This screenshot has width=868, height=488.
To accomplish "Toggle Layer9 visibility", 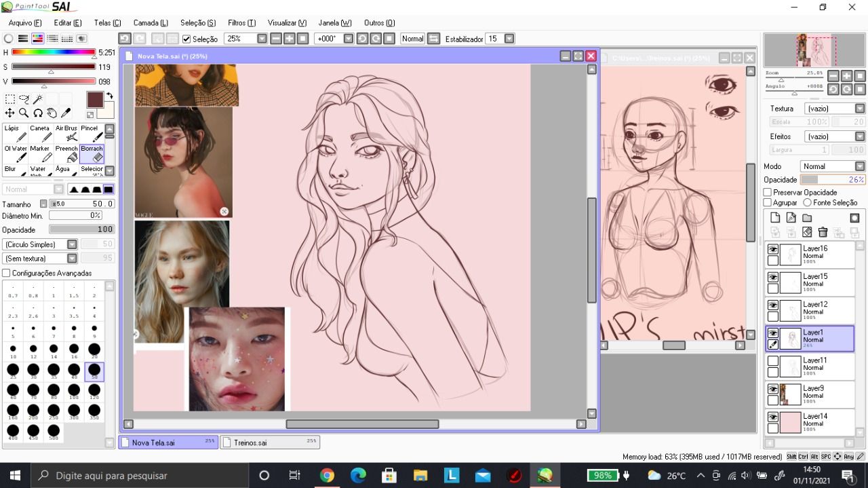I will point(773,389).
